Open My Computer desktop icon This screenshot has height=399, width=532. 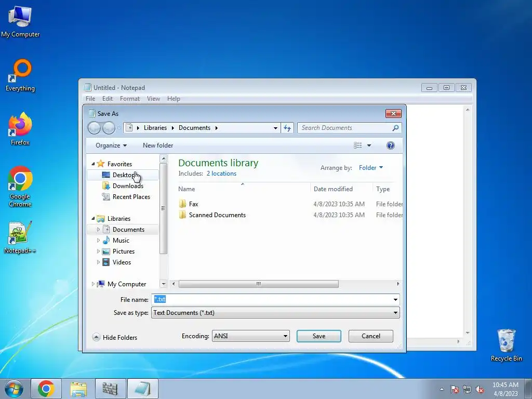pyautogui.click(x=20, y=22)
